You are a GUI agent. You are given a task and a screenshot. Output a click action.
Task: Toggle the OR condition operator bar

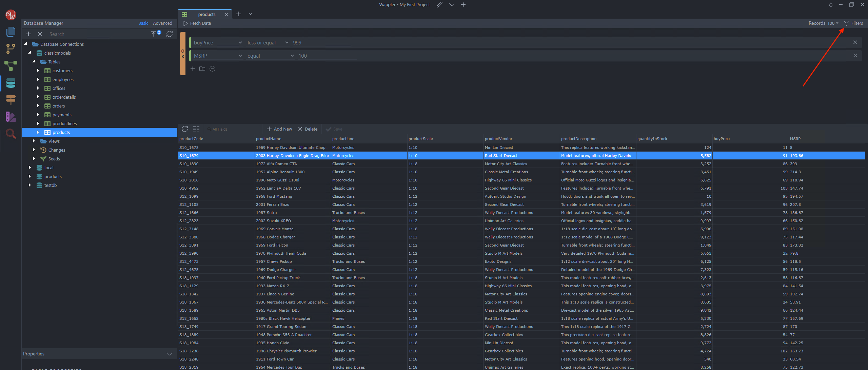(x=183, y=54)
